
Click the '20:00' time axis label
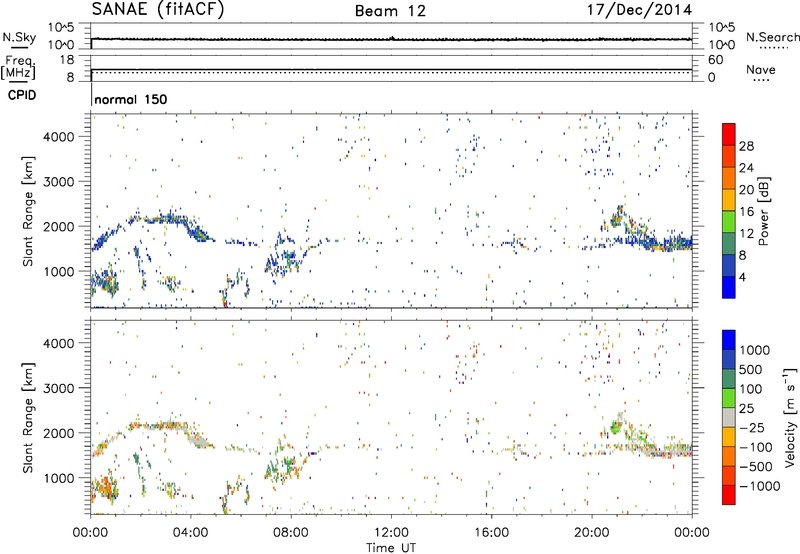tap(591, 533)
